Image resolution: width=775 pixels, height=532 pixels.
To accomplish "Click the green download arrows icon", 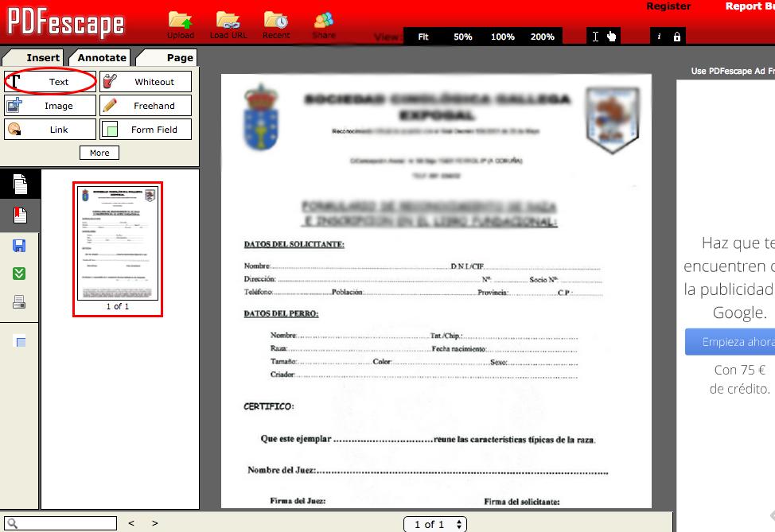I will click(x=20, y=274).
